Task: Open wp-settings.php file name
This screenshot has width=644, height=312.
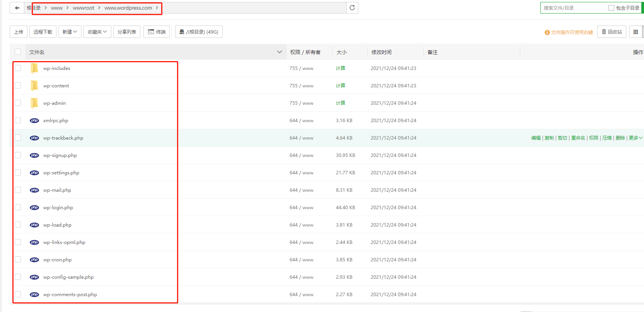Action: pos(61,172)
